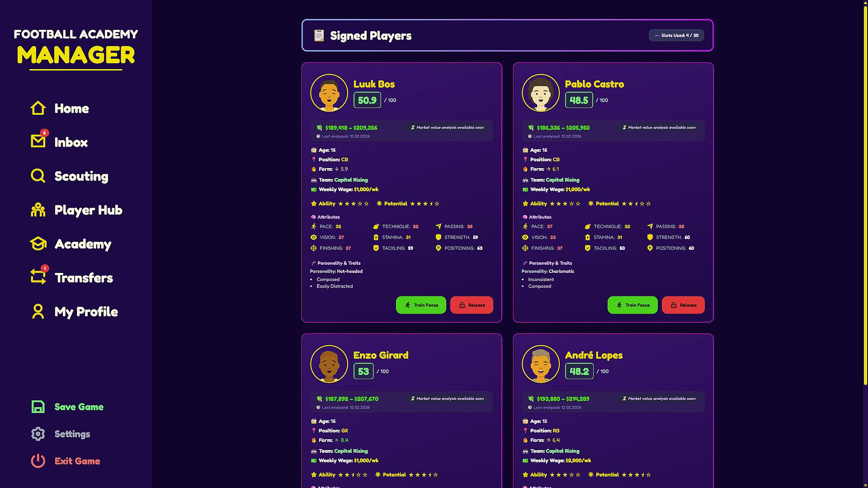Open Transfers arrows icon
This screenshot has width=868, height=488.
(38, 277)
